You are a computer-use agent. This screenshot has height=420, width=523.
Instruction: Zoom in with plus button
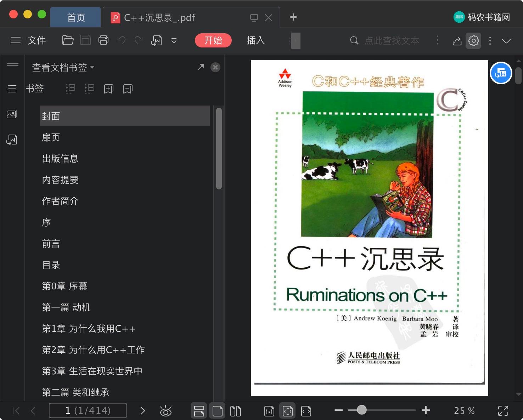pyautogui.click(x=426, y=410)
